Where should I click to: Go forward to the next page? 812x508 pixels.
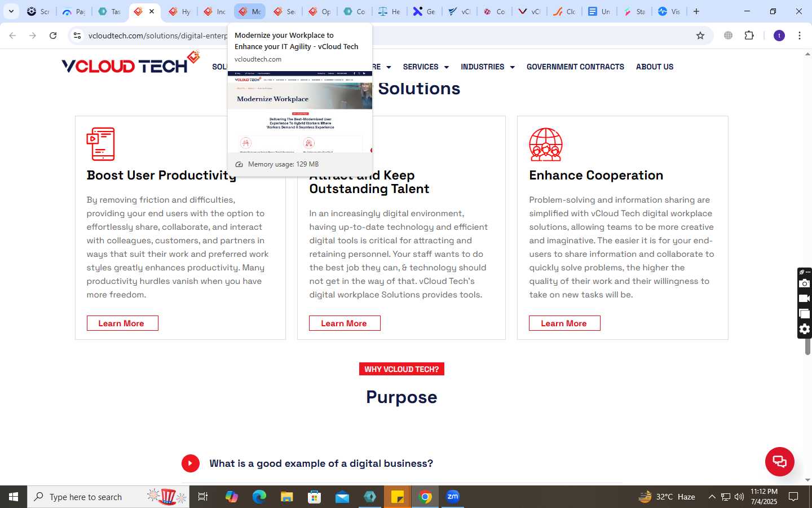tap(33, 36)
